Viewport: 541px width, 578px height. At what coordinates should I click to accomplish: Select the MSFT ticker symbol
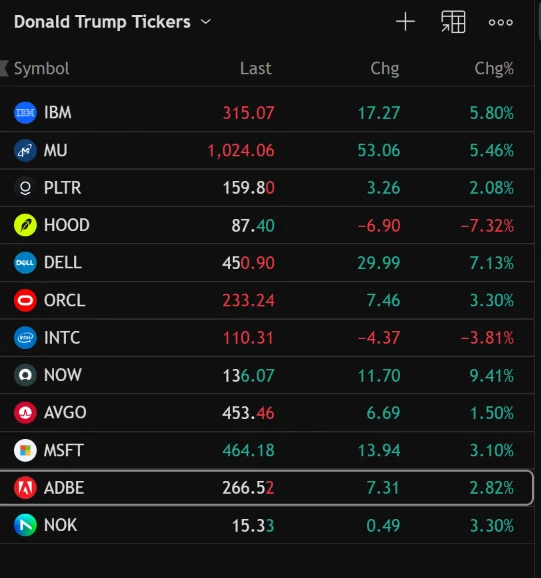(x=64, y=450)
